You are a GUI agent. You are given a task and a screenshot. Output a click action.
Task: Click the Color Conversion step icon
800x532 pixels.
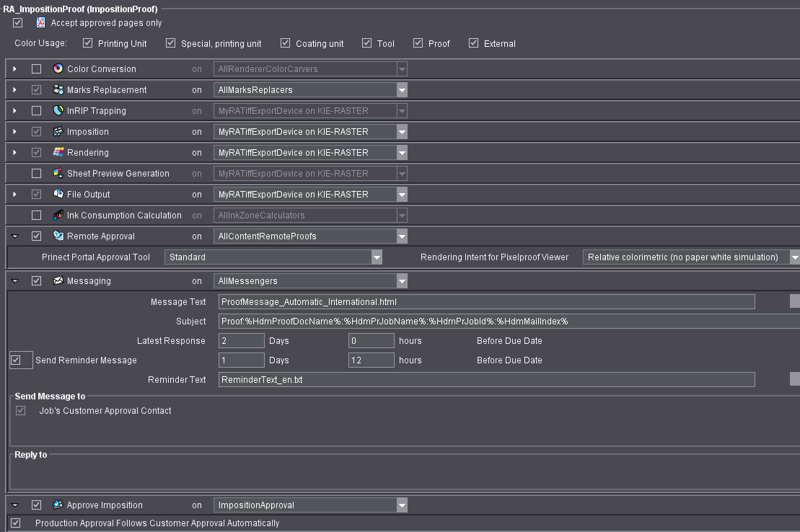click(58, 69)
